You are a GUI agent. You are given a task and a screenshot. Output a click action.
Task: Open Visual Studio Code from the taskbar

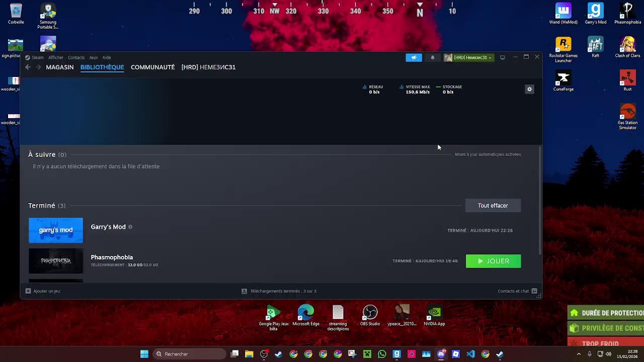point(470,354)
